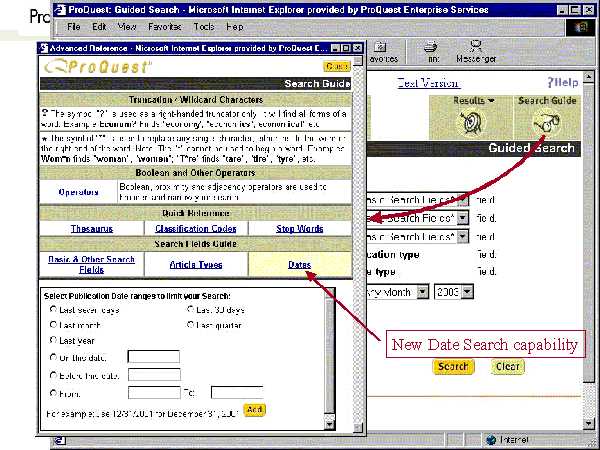
Task: Click the date panel scrollbar down arrow
Action: click(329, 424)
